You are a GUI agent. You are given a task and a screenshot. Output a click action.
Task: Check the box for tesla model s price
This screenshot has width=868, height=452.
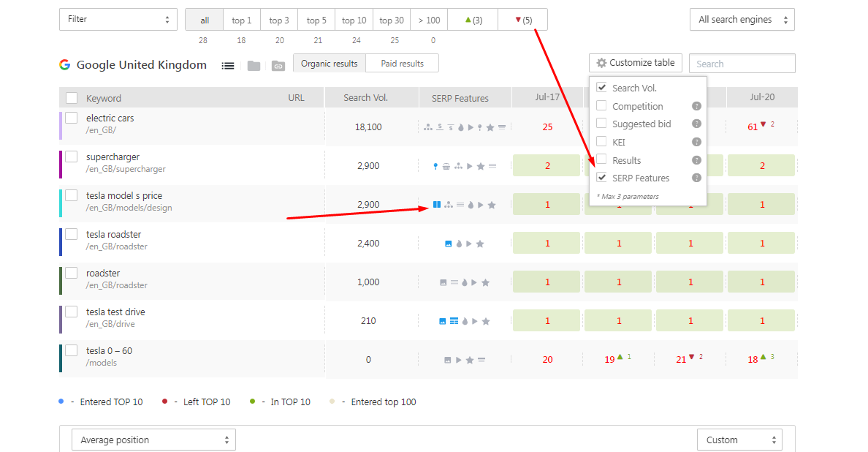(x=72, y=195)
